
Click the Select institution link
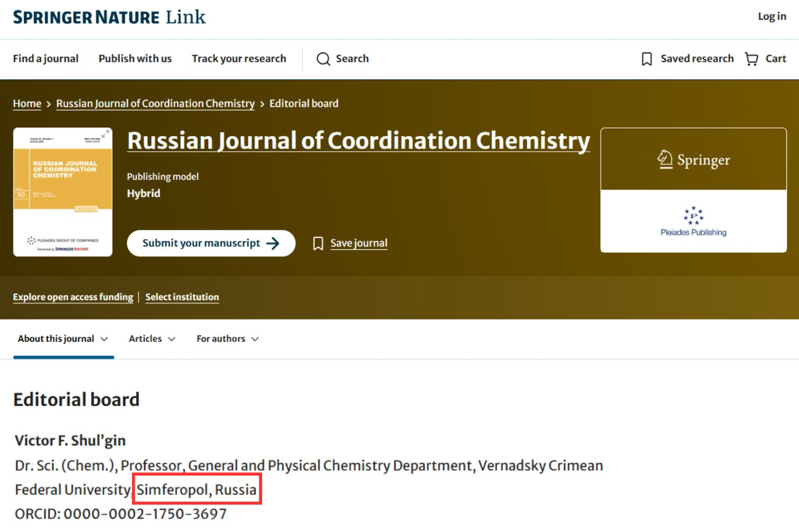[182, 297]
